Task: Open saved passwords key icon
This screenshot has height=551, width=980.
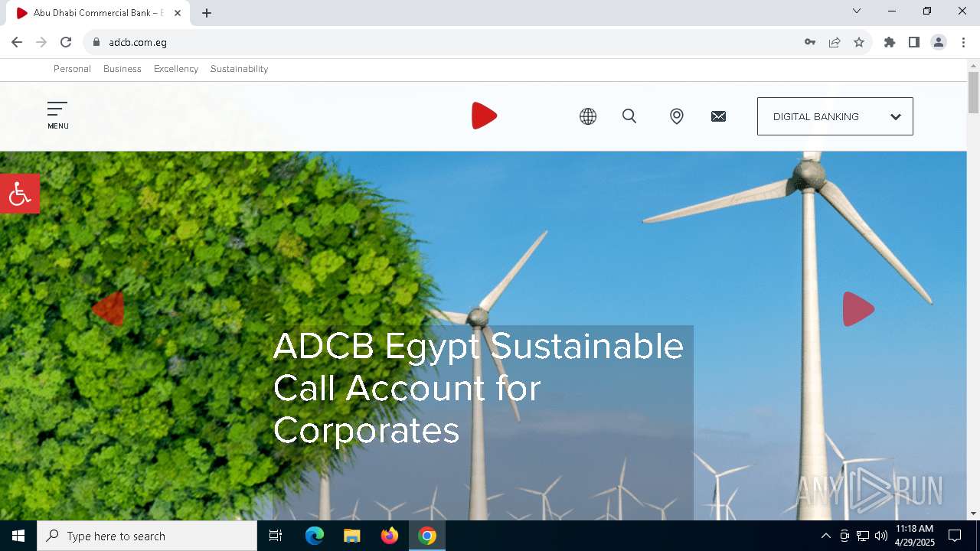Action: click(x=810, y=42)
